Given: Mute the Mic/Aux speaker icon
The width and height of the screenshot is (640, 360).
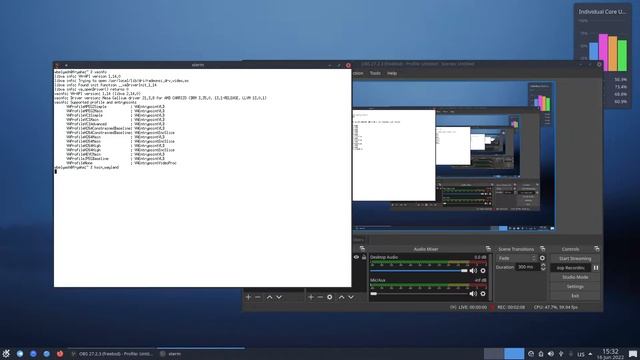Looking at the screenshot, I should coord(473,293).
